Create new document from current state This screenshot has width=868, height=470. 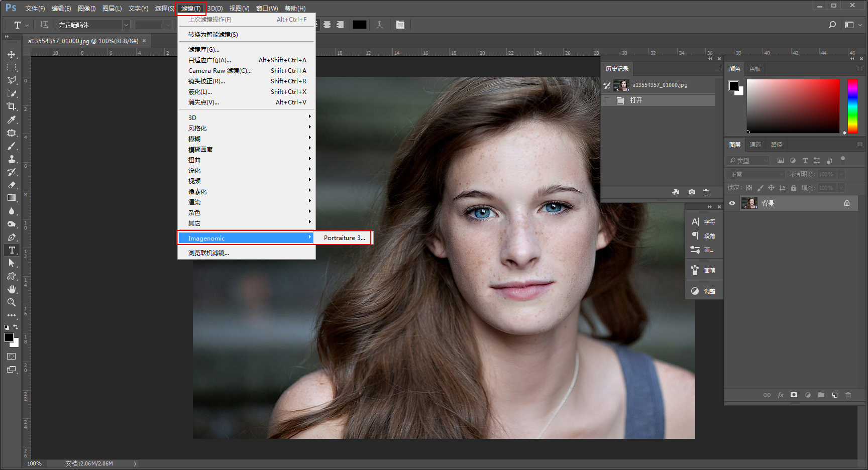[676, 192]
